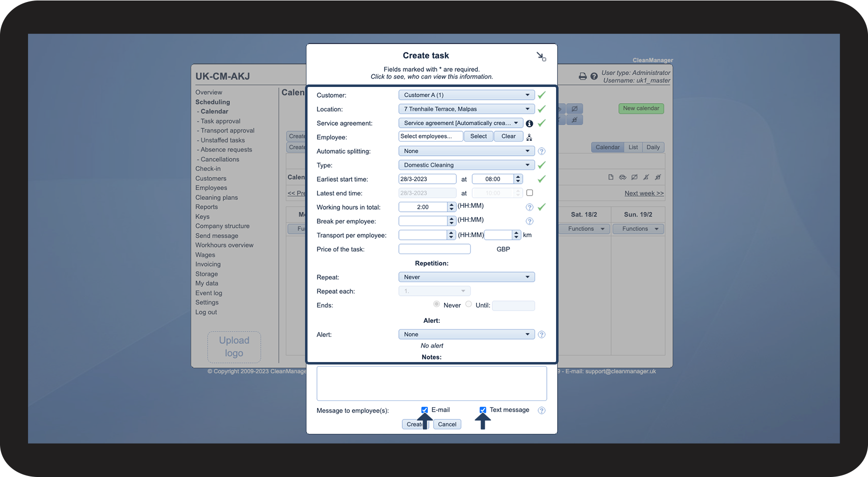This screenshot has width=868, height=477.
Task: Click inside the Notes text area
Action: click(432, 383)
